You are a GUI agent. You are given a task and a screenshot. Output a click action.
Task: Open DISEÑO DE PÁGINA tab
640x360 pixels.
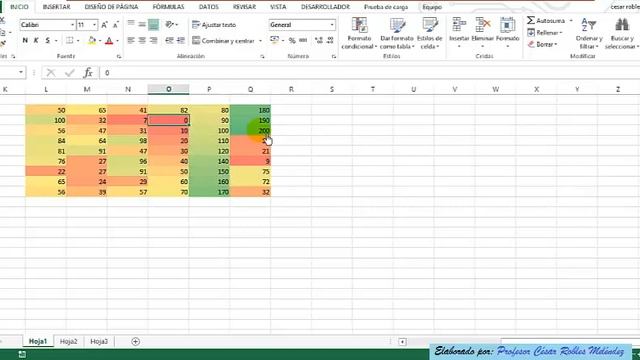click(111, 7)
